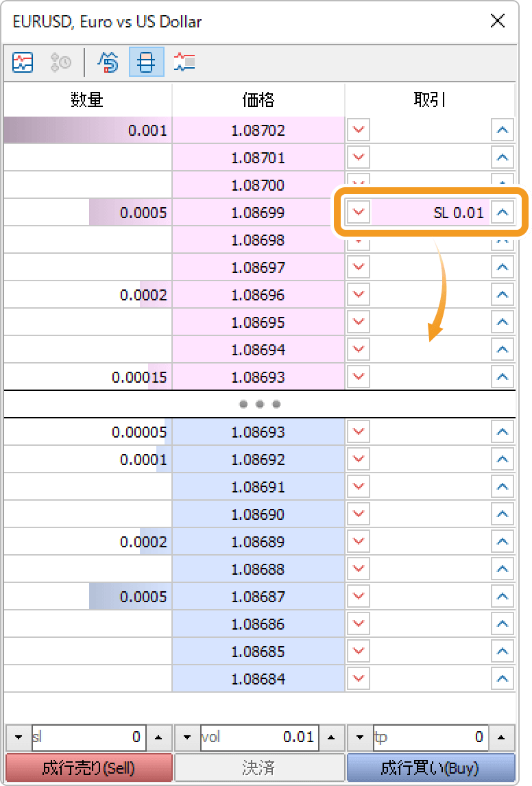532x786 pixels.
Task: Click the volume cell 0.00005
Action: (88, 432)
